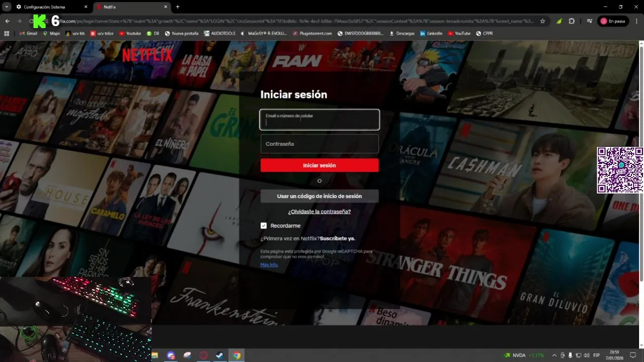Screen dimensions: 644x362
Task: Open the Gmail bookmark
Action: (28, 34)
